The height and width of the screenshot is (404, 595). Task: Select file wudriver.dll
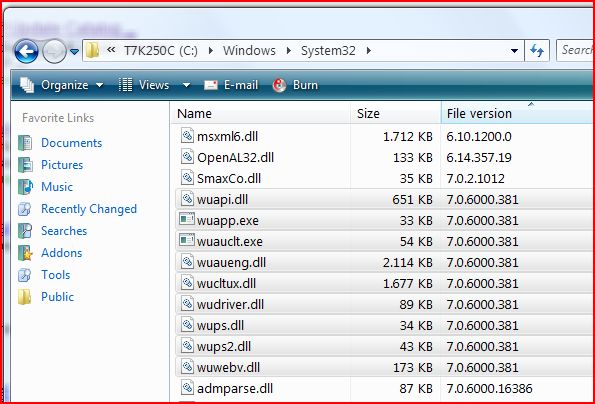coord(230,305)
